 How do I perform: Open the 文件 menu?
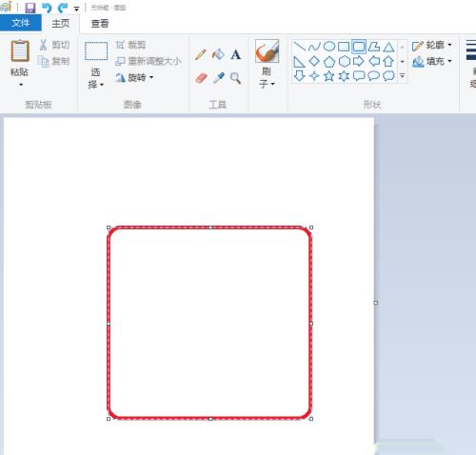21,23
